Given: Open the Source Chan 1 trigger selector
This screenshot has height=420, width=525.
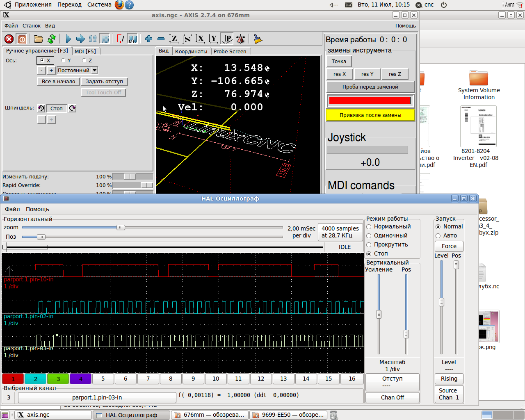Looking at the screenshot, I should tap(449, 394).
